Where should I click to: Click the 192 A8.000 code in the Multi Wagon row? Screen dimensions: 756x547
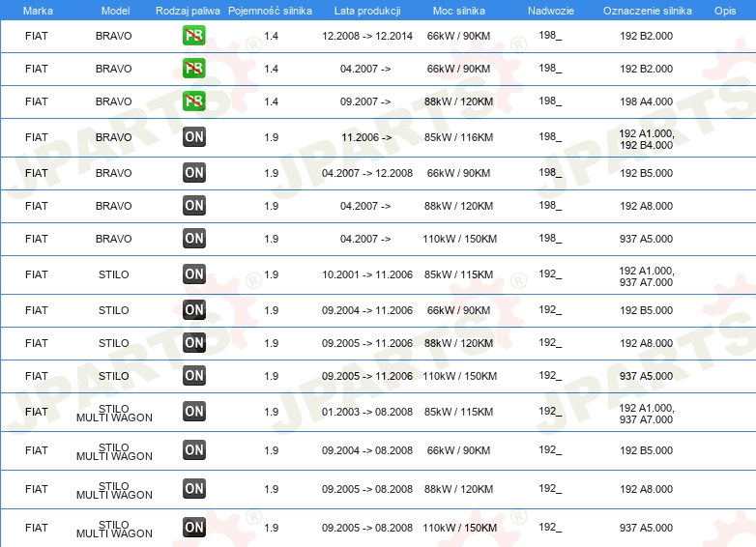click(x=646, y=489)
